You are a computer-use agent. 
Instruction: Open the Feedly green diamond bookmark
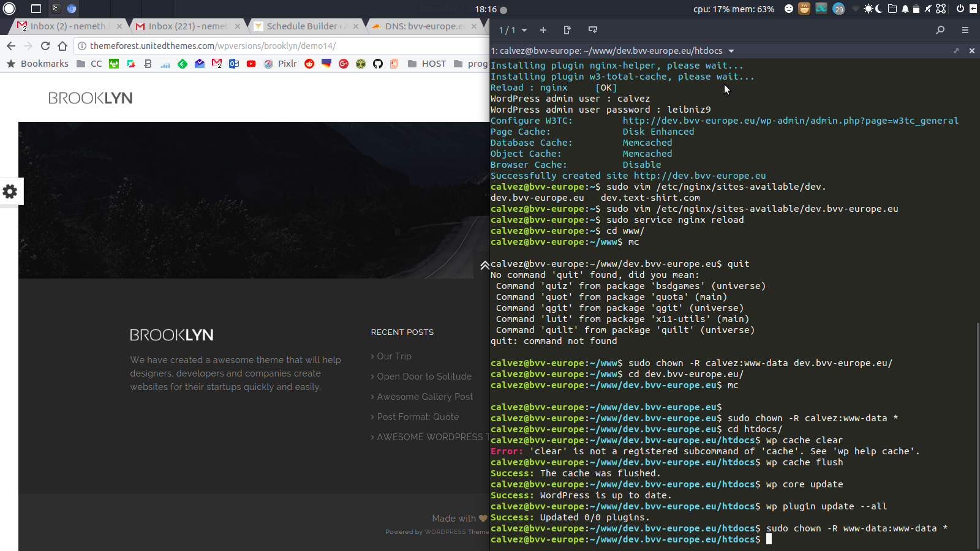click(x=183, y=64)
